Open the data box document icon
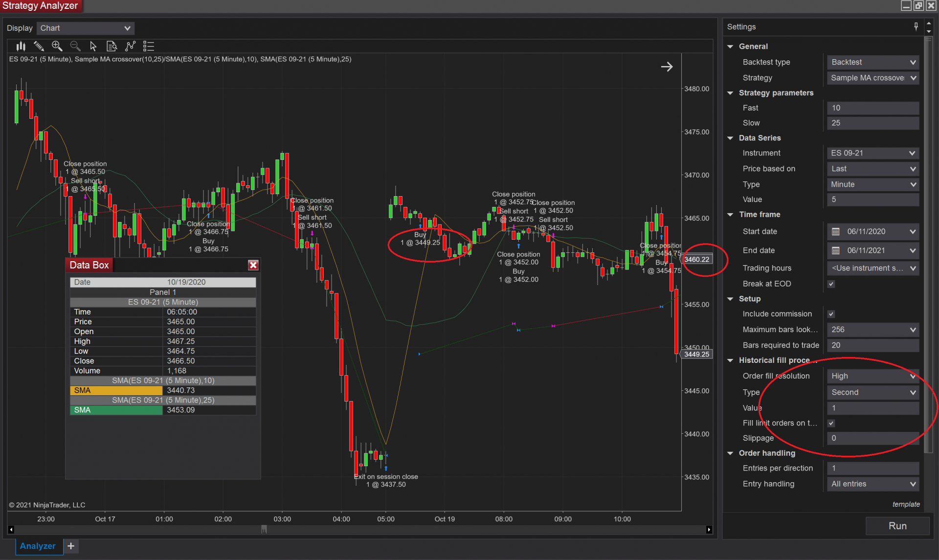Image resolution: width=939 pixels, height=560 pixels. point(112,46)
